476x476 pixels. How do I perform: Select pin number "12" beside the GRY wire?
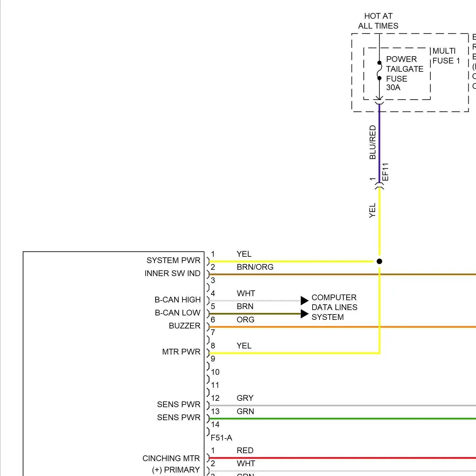(x=215, y=398)
